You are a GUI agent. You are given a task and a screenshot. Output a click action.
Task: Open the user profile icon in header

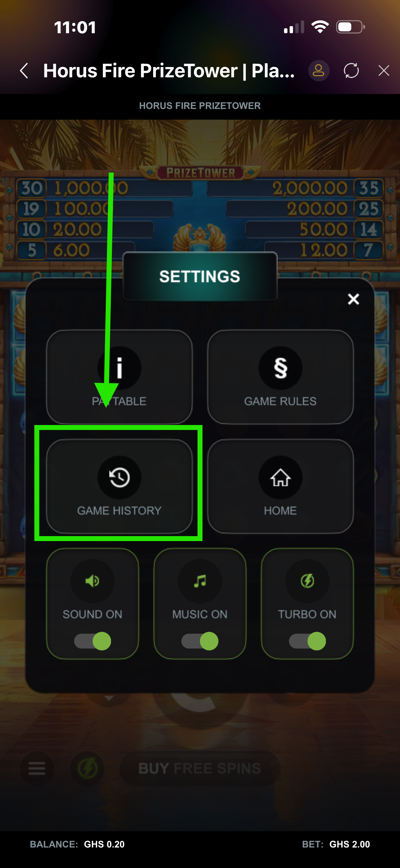coord(318,71)
